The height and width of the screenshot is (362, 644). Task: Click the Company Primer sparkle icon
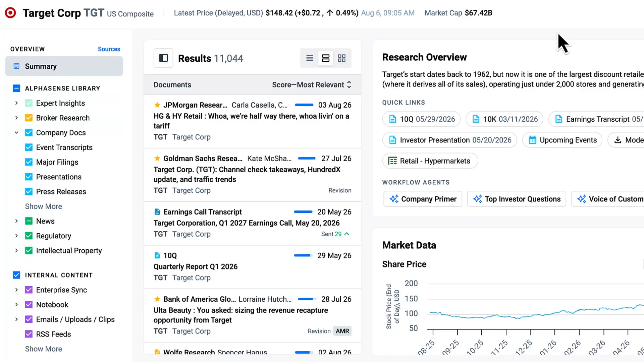coord(394,199)
